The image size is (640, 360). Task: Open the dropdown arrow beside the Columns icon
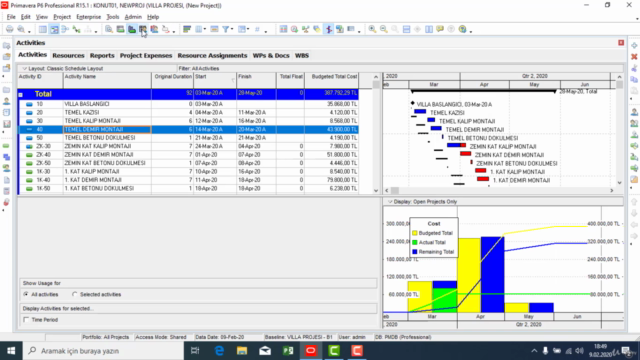click(x=205, y=29)
